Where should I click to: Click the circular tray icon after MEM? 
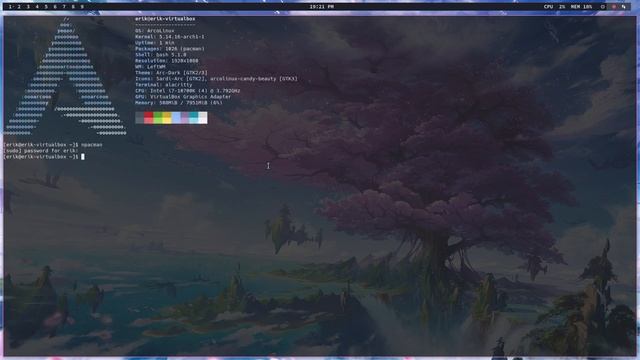pos(602,7)
